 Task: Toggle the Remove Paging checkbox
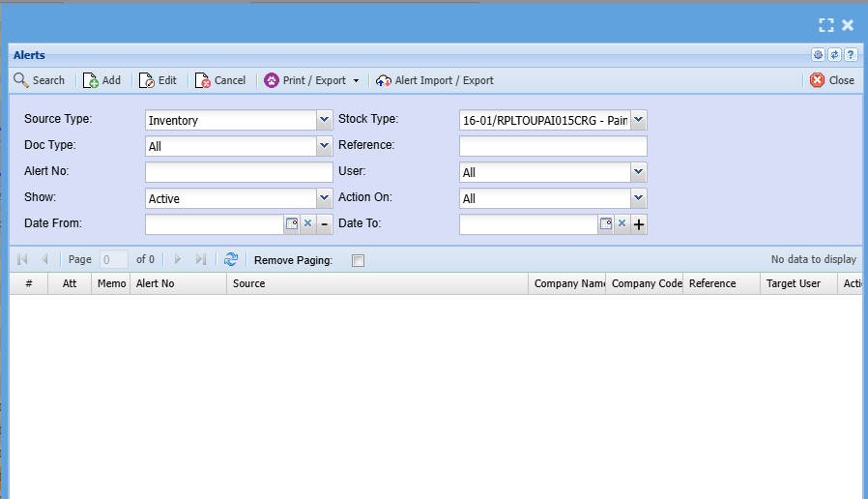[358, 260]
